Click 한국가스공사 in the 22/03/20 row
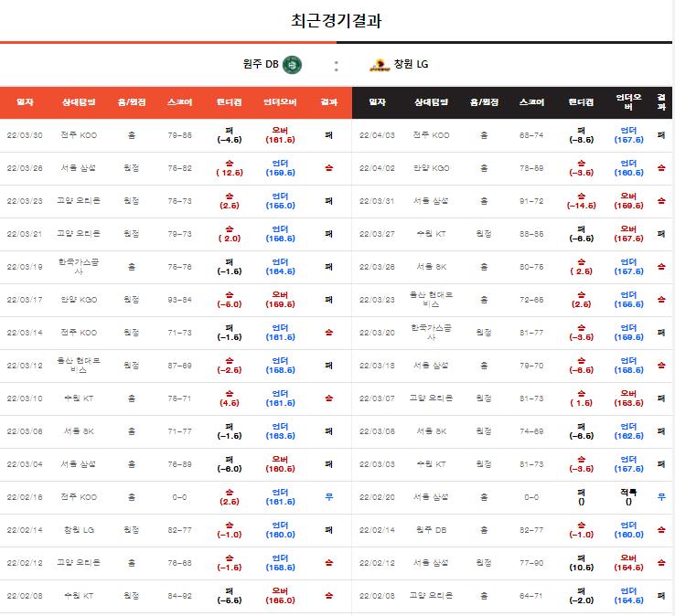675x616 pixels. 431,333
